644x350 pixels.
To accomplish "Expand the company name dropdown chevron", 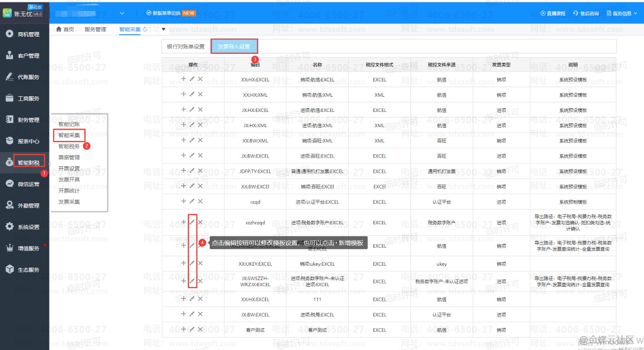I will 122,13.
